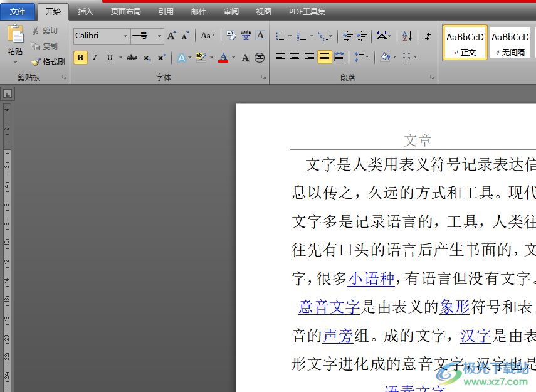This screenshot has height=392, width=536.
Task: Click the Decrease Indent icon
Action: coord(348,36)
